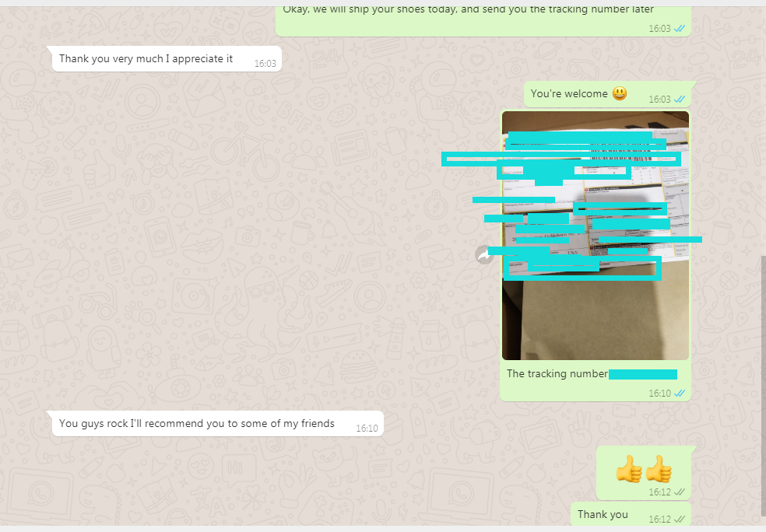
Task: Click the smiley emoji in You're welcome message
Action: (620, 93)
